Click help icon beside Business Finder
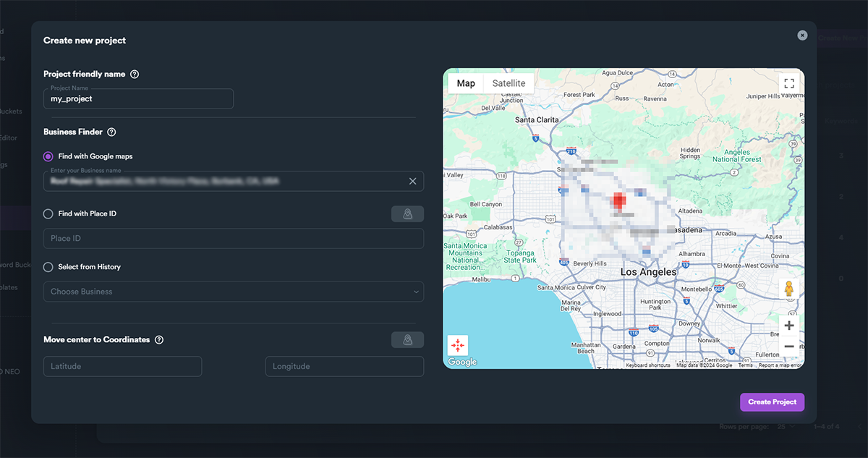 [111, 132]
